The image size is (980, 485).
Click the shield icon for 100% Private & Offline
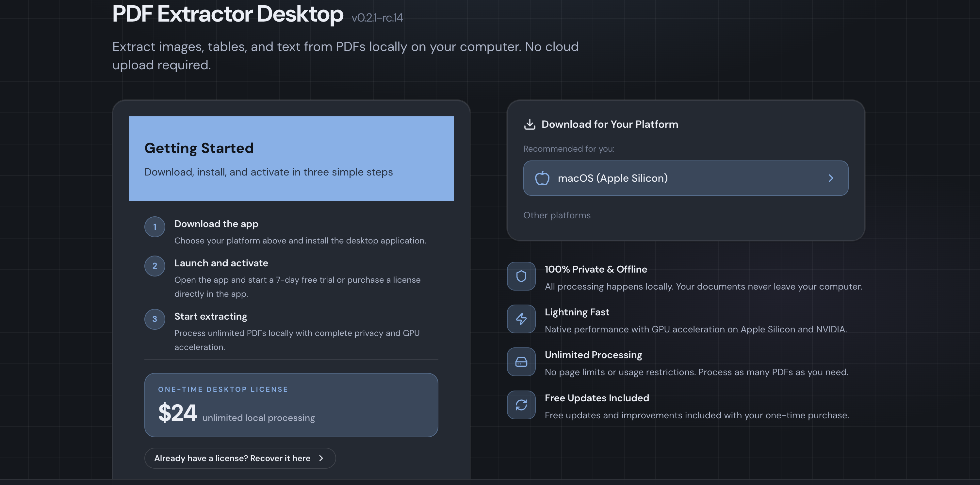click(x=521, y=276)
